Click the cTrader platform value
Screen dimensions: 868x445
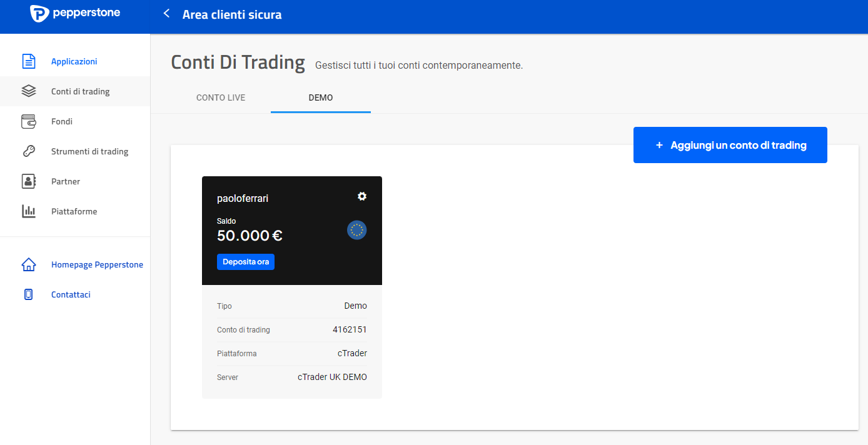[352, 353]
